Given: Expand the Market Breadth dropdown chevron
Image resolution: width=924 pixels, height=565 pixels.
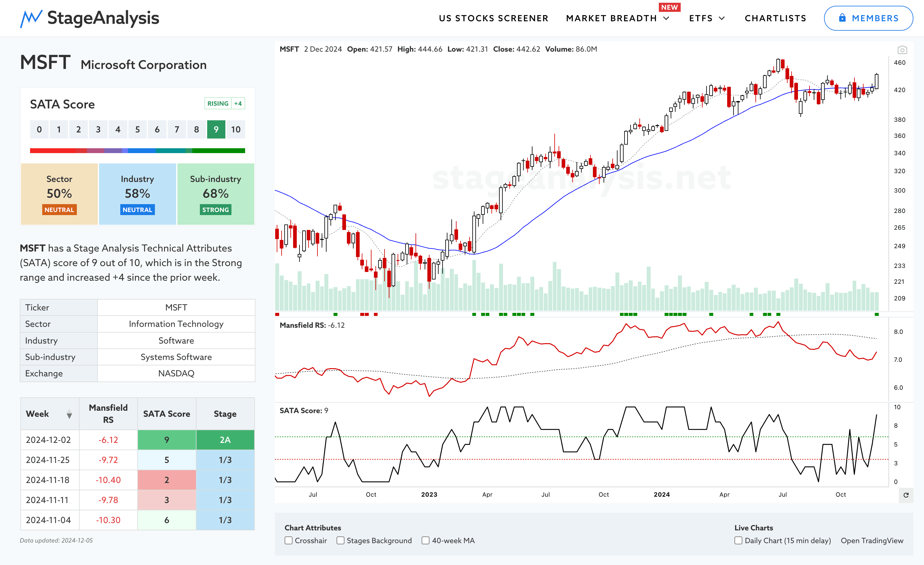Looking at the screenshot, I should point(666,18).
